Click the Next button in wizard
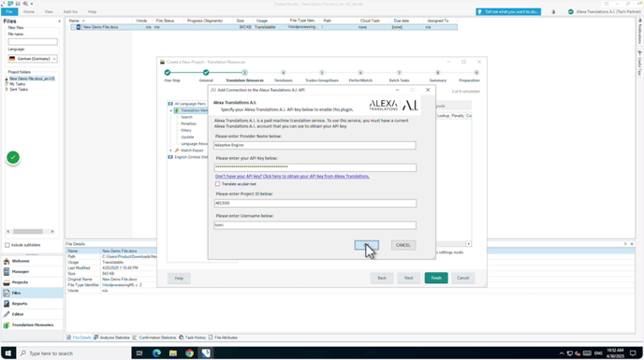Viewport: 644px width, 360px height. [x=409, y=279]
